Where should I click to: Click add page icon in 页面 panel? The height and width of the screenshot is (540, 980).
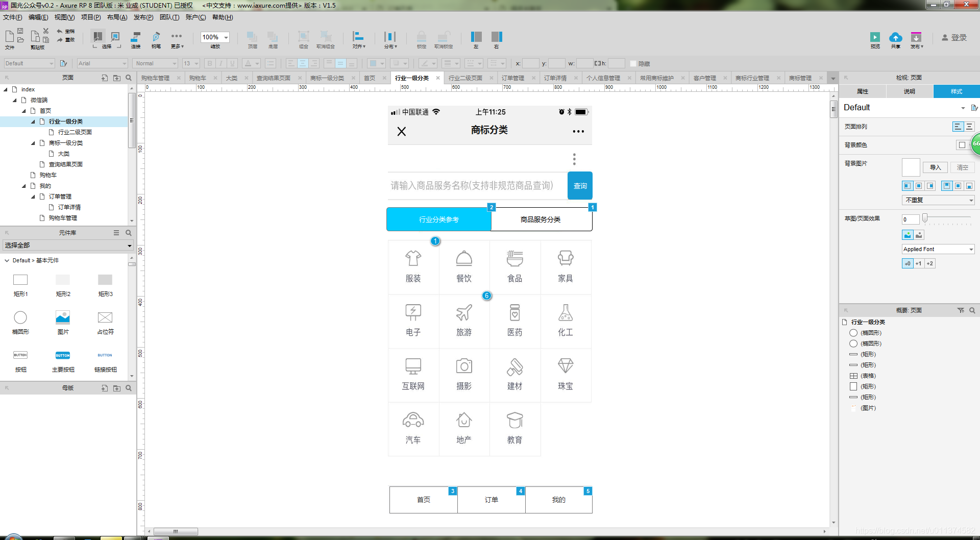[x=105, y=78]
